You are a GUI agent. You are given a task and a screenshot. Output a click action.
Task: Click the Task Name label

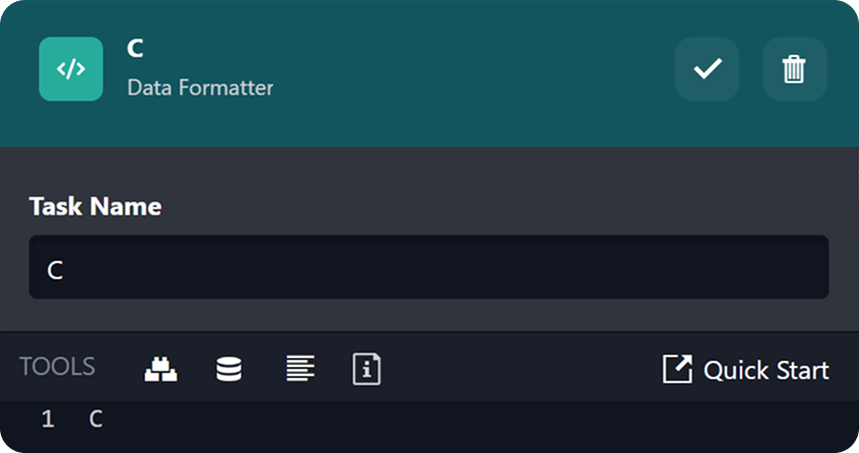point(95,206)
